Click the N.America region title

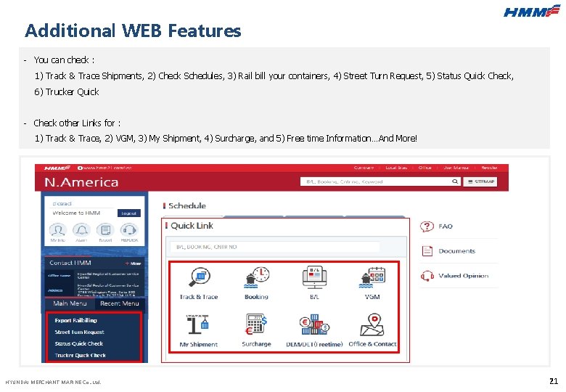[81, 182]
